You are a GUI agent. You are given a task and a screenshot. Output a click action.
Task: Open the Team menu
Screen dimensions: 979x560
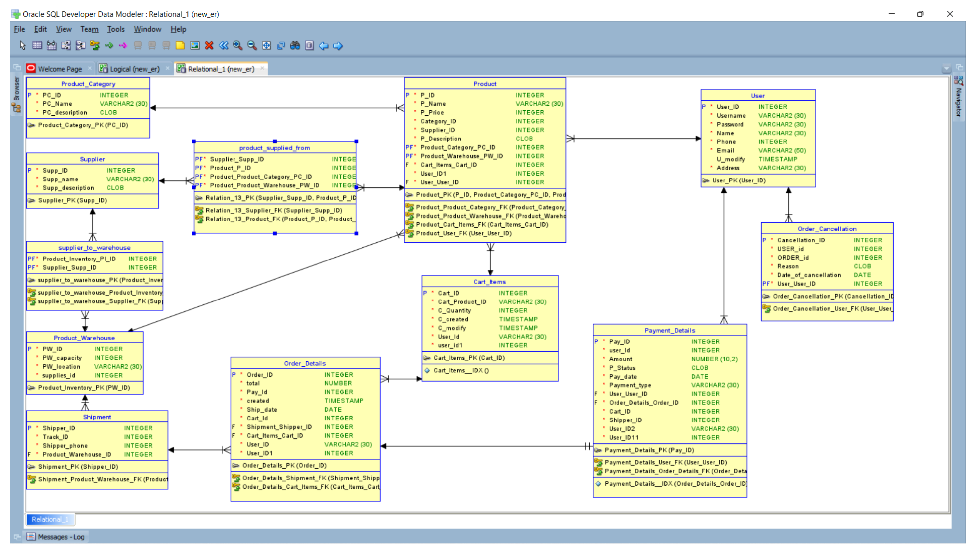[x=89, y=29]
